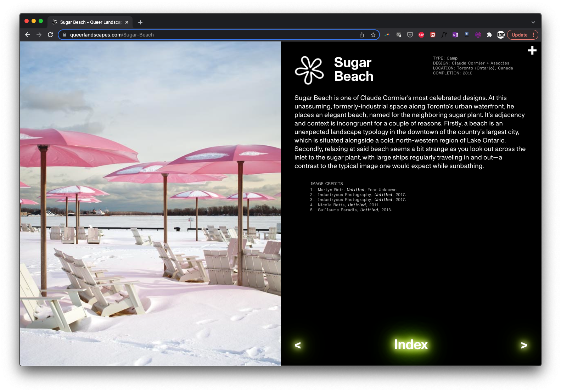Reload the Sugar Beach page
This screenshot has width=561, height=392.
pos(50,35)
